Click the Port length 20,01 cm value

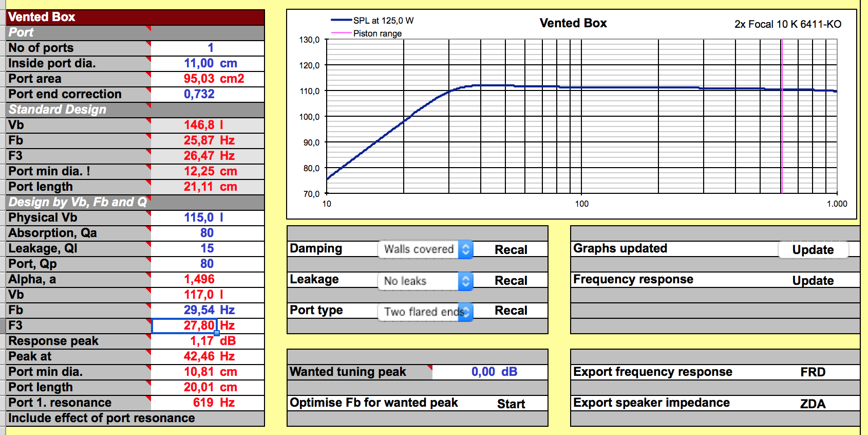click(x=207, y=387)
